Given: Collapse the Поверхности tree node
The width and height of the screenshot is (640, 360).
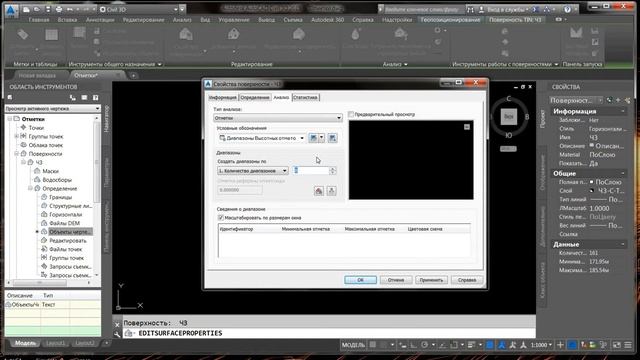Looking at the screenshot, I should coord(16,154).
